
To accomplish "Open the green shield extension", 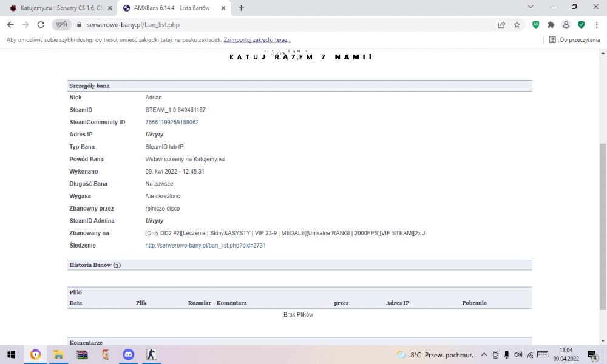I will pos(581,24).
